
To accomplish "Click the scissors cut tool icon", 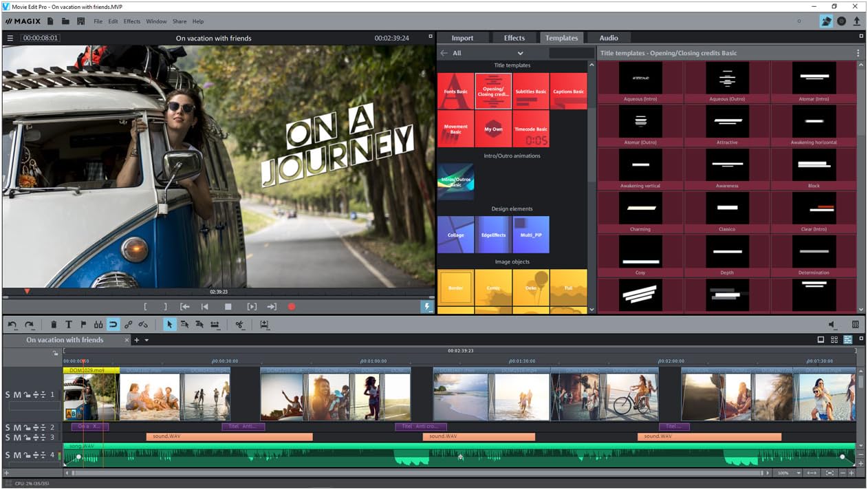I will tap(239, 324).
